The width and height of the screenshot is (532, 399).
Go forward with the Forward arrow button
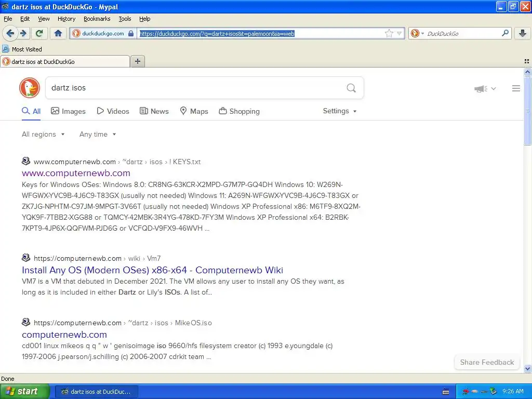tap(23, 33)
